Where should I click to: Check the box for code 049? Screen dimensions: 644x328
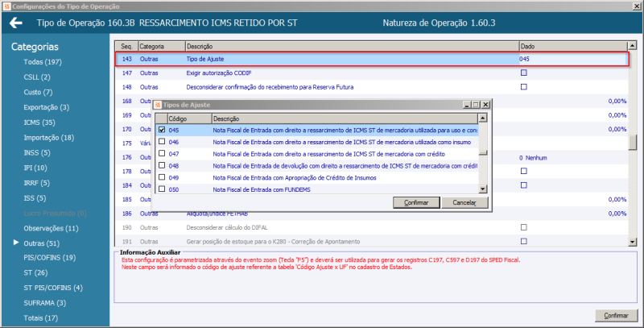tap(162, 177)
